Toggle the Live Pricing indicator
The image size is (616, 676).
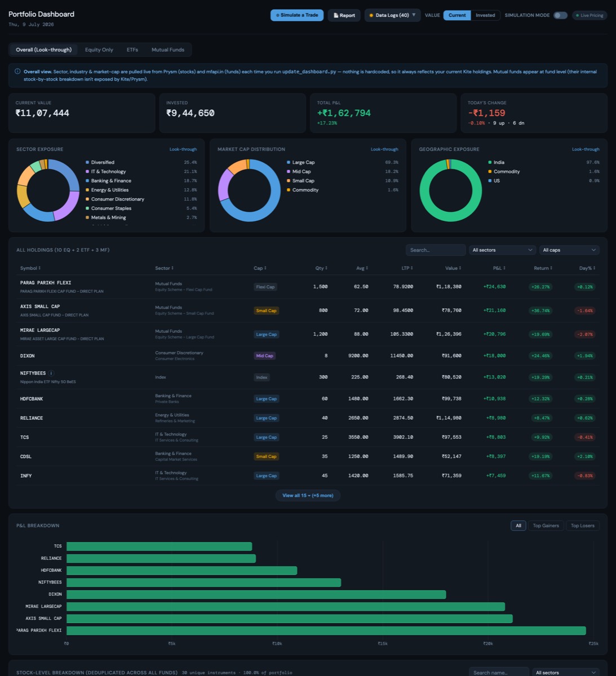pyautogui.click(x=590, y=15)
